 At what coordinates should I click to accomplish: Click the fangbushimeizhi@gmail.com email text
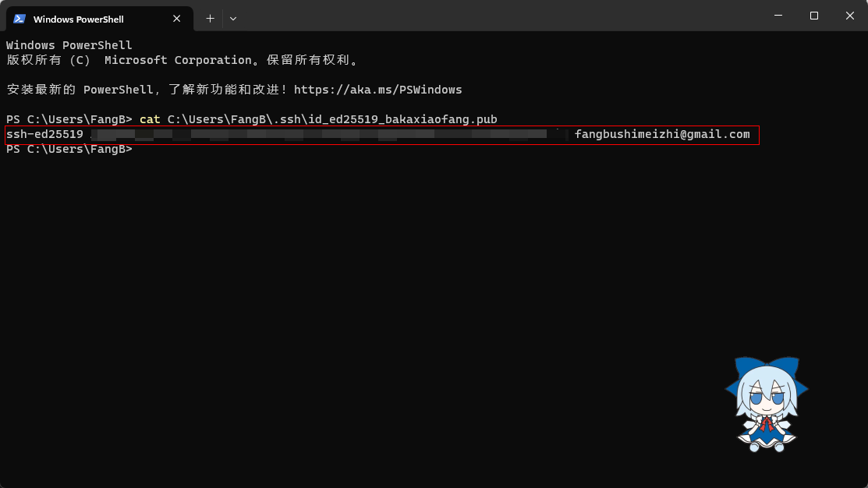click(x=662, y=134)
